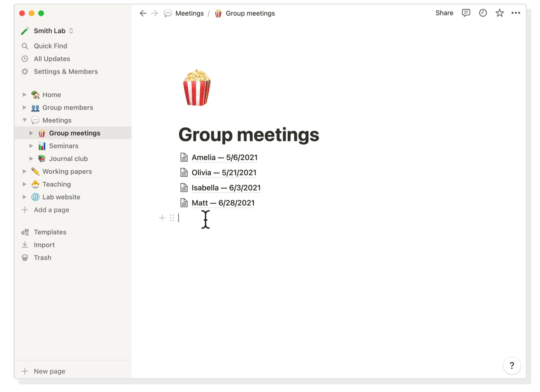The image size is (540, 392).
Task: Open the Isabella — 6/3/2021 page link
Action: click(226, 188)
